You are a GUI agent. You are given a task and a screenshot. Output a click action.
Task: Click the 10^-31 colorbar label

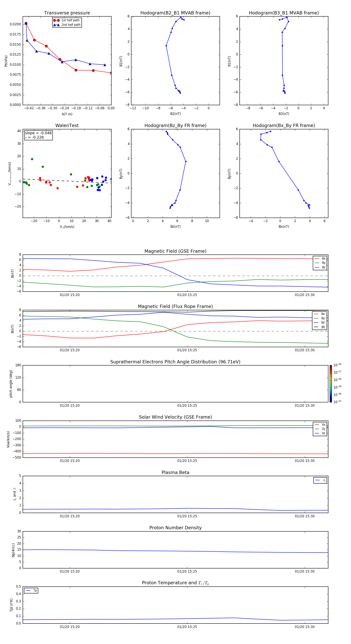point(337,402)
